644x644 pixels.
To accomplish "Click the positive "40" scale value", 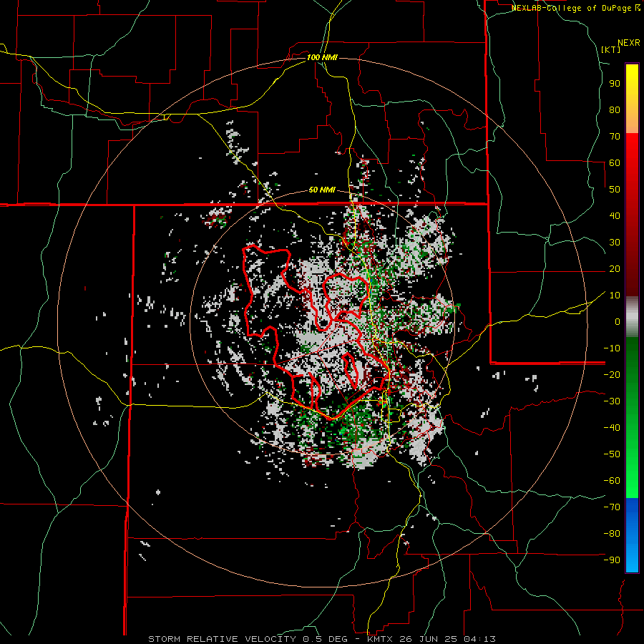I will click(x=615, y=216).
